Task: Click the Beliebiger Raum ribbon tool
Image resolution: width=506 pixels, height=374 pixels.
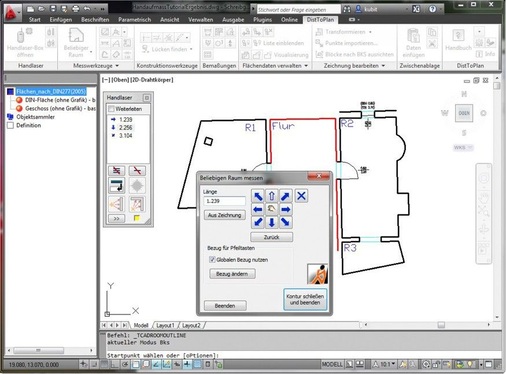Action: 76,43
